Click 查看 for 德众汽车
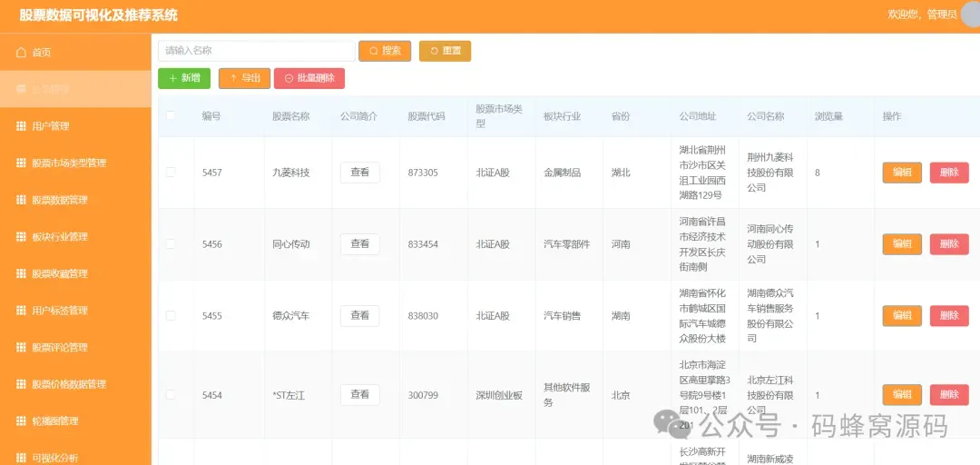Image resolution: width=980 pixels, height=465 pixels. pyautogui.click(x=360, y=316)
